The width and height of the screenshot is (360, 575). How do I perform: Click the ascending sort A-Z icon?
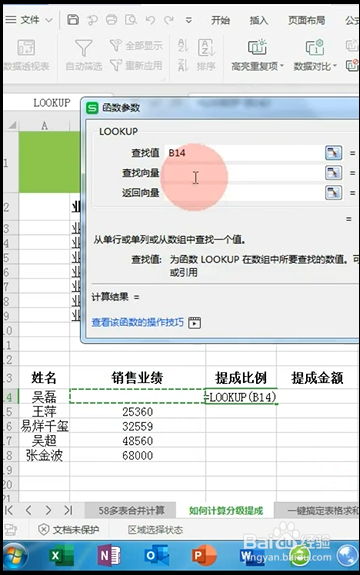(x=183, y=45)
